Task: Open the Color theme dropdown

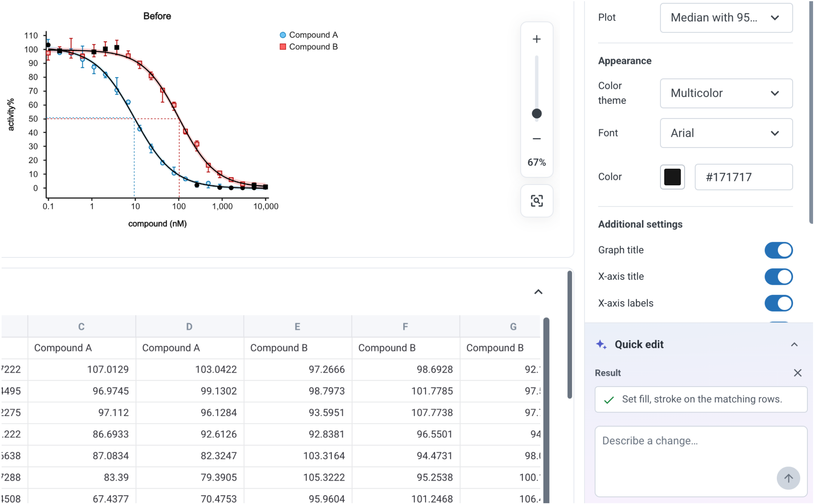Action: (726, 93)
